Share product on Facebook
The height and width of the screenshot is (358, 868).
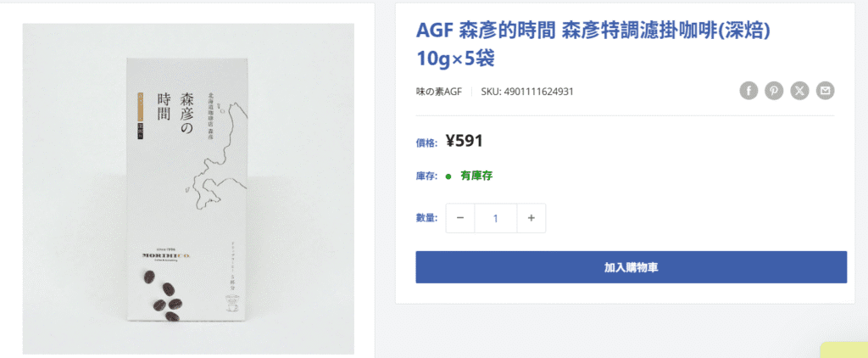click(748, 90)
